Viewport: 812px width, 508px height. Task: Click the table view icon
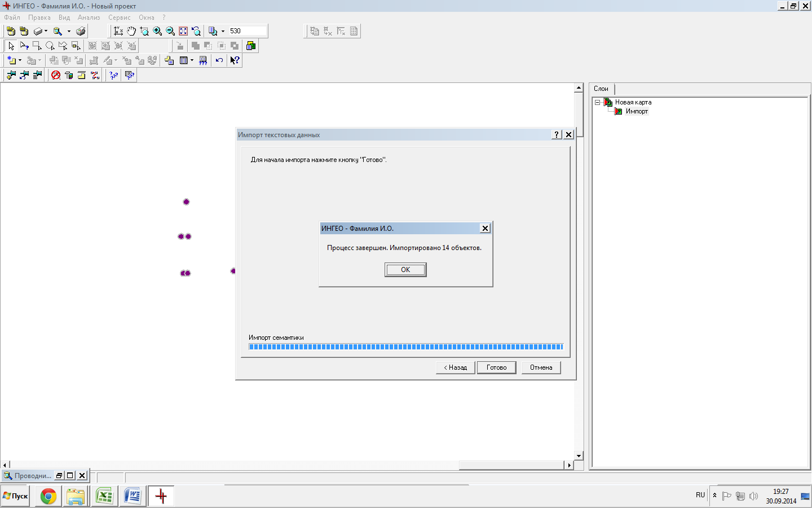[x=183, y=60]
